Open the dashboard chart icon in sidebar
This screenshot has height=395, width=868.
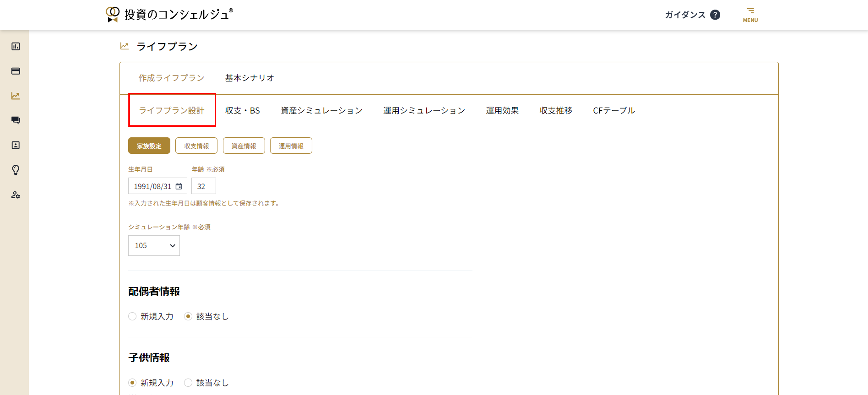point(16,47)
